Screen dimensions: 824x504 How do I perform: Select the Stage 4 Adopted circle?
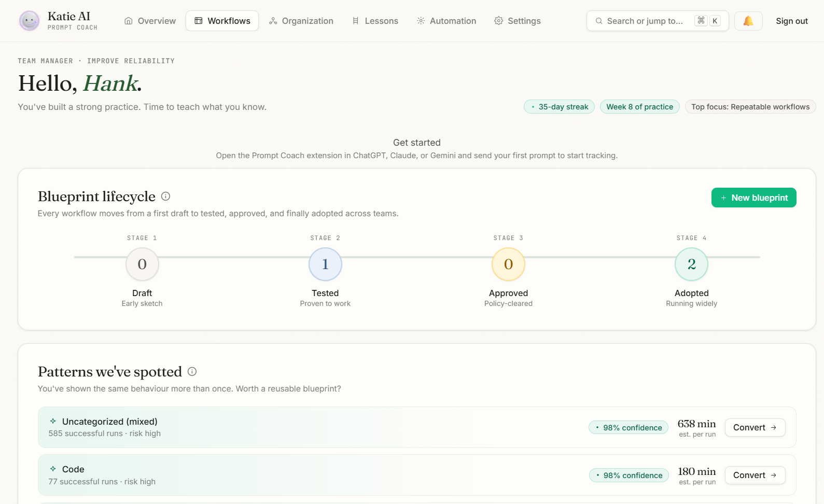point(691,264)
